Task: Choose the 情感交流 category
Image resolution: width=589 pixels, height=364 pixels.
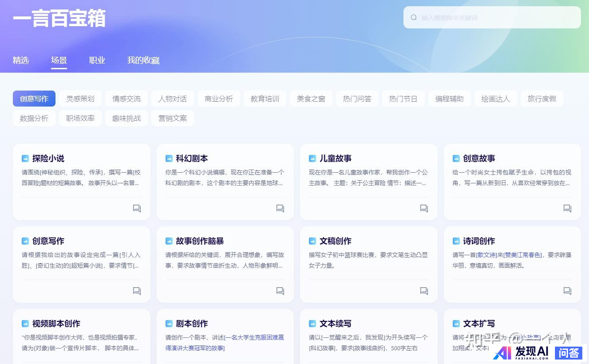Action: (x=126, y=99)
